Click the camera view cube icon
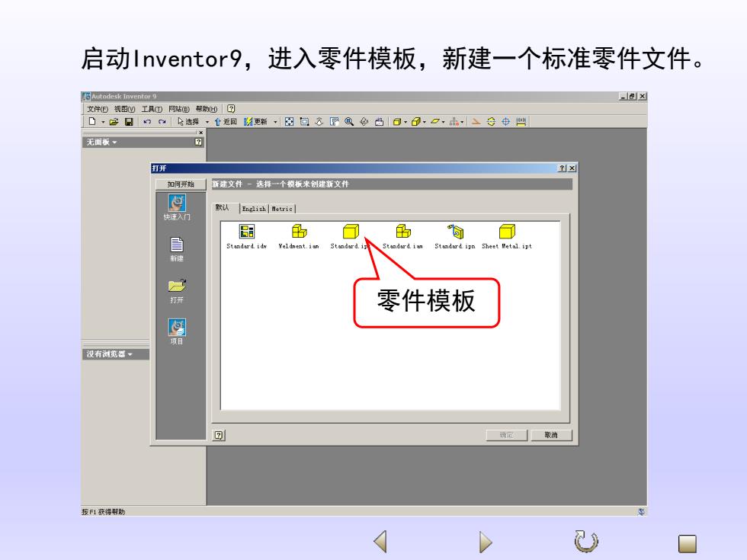747x560 pixels. click(x=416, y=122)
